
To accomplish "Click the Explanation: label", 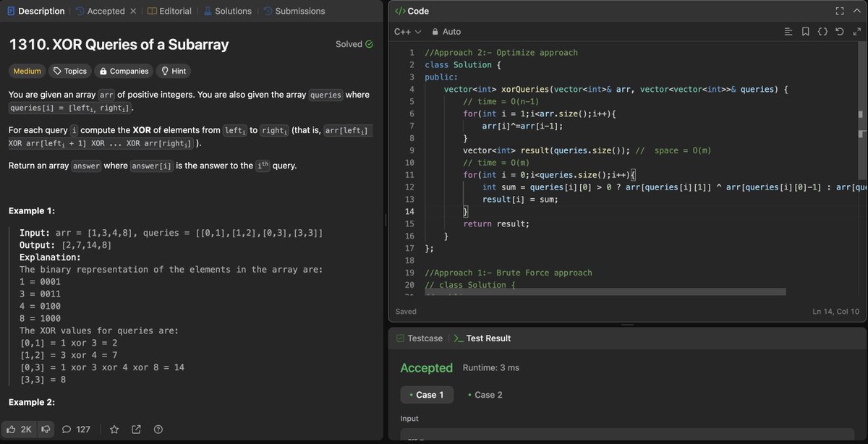I will (50, 257).
